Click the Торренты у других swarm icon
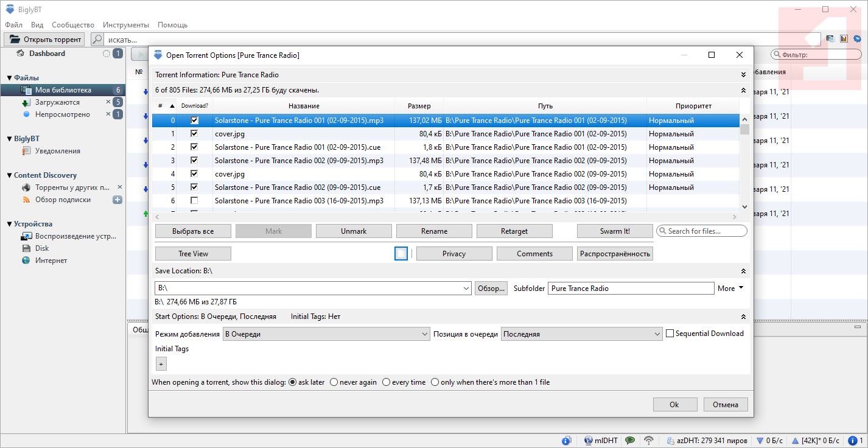868x448 pixels. coord(27,187)
